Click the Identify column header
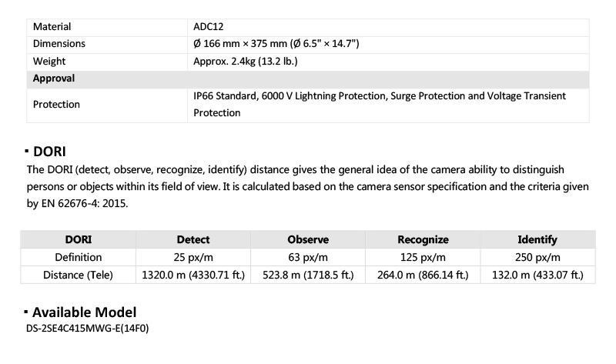This screenshot has height=364, width=616. tap(537, 239)
